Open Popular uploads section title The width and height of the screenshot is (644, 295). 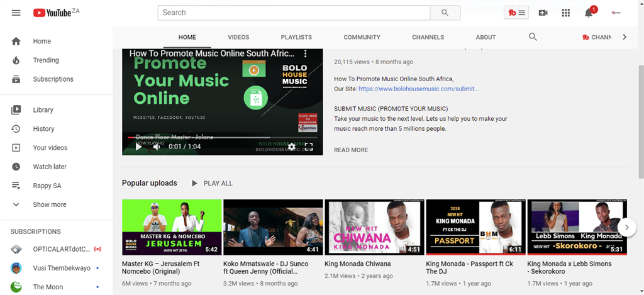pos(150,183)
